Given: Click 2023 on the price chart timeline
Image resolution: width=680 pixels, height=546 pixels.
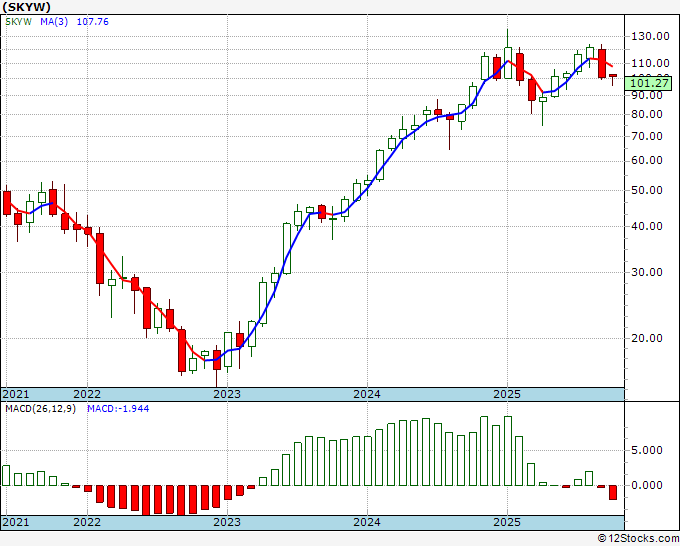Looking at the screenshot, I should click(x=227, y=394).
